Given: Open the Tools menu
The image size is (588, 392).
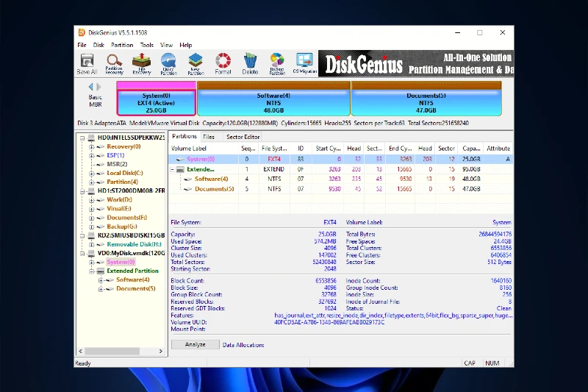Looking at the screenshot, I should 147,45.
